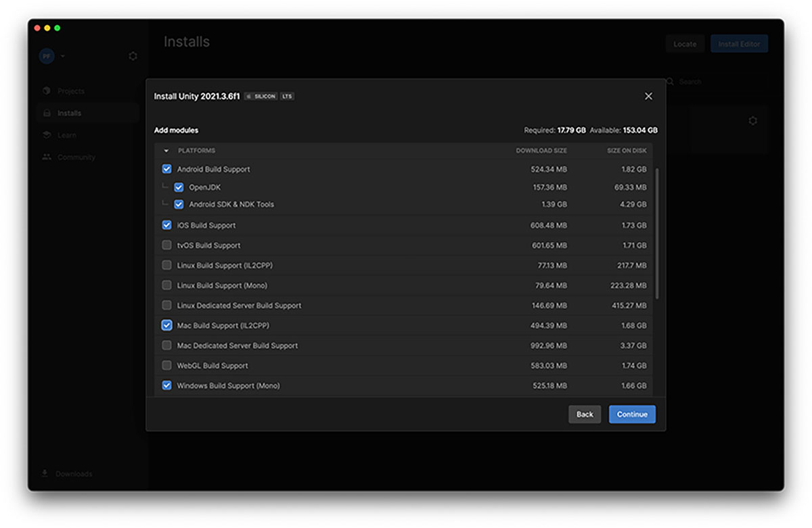This screenshot has height=528, width=812.
Task: Click the Downloads arrow icon
Action: point(45,473)
